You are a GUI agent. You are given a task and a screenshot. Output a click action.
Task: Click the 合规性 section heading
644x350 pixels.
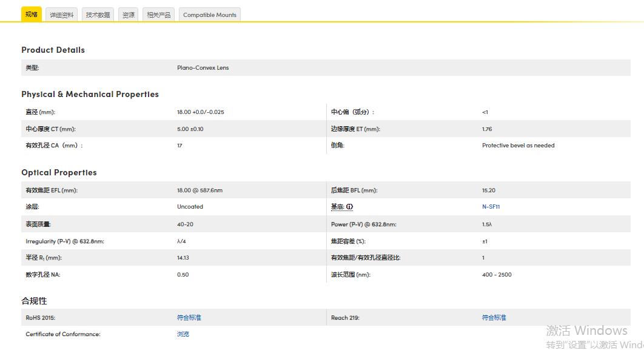[x=34, y=301]
